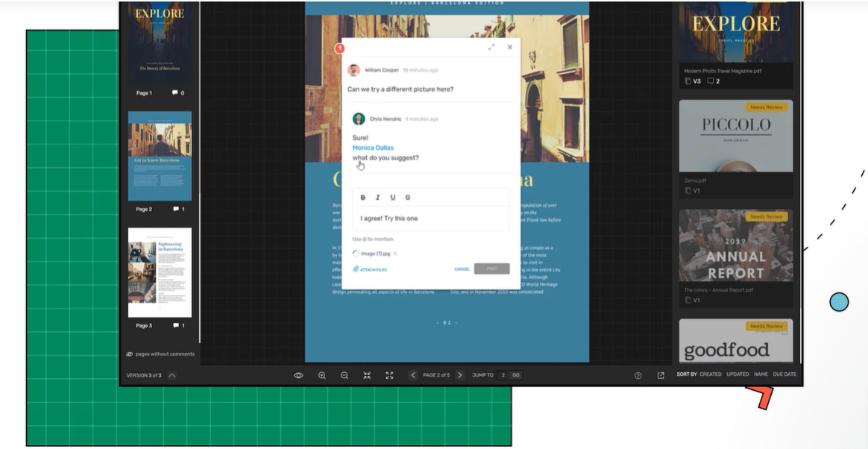Click the Attach Files paperclip icon
868x449 pixels.
point(356,269)
